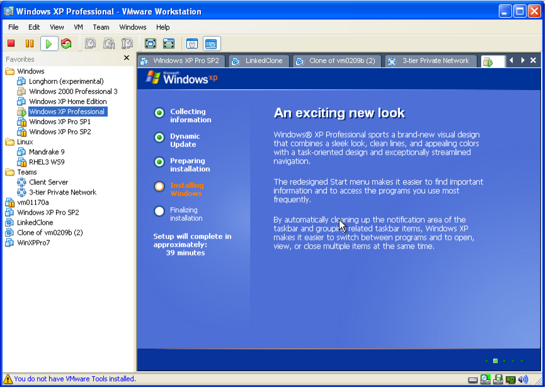Switch to the 3-tier Private Network tab
Screen dimensions: 553x392
[x=431, y=61]
